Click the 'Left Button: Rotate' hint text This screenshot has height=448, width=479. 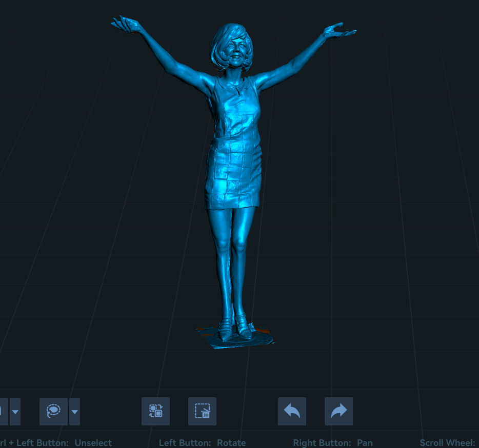click(202, 443)
